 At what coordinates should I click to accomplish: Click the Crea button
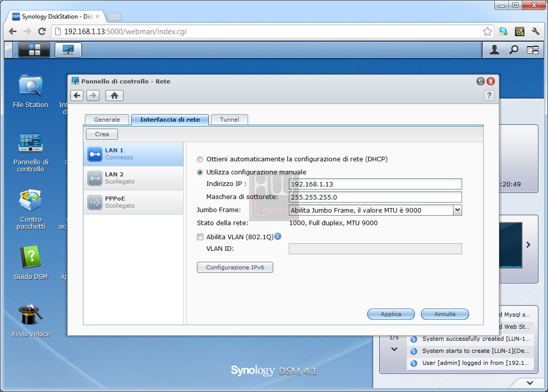(101, 134)
